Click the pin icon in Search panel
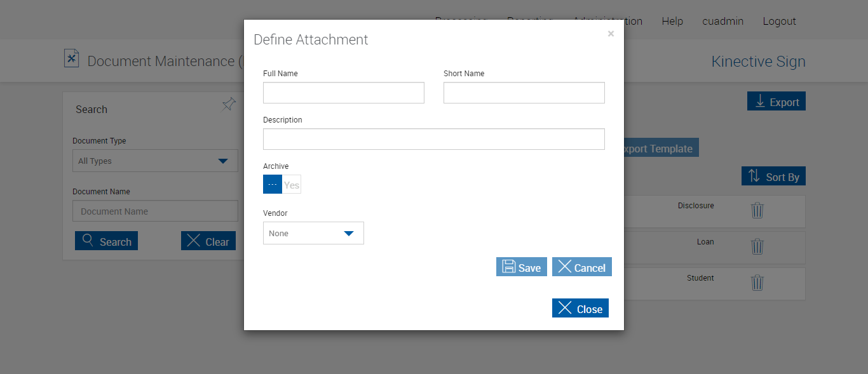The image size is (868, 374). pyautogui.click(x=229, y=105)
